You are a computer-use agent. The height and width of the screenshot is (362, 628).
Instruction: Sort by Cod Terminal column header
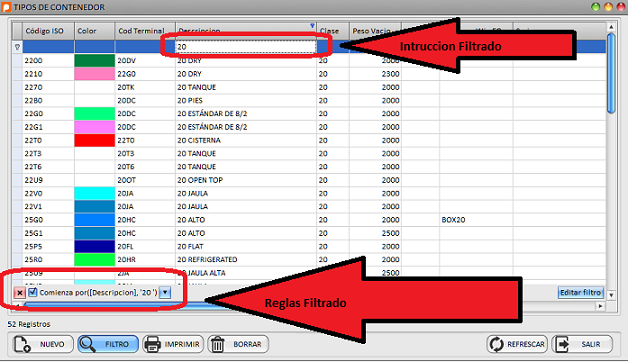141,31
